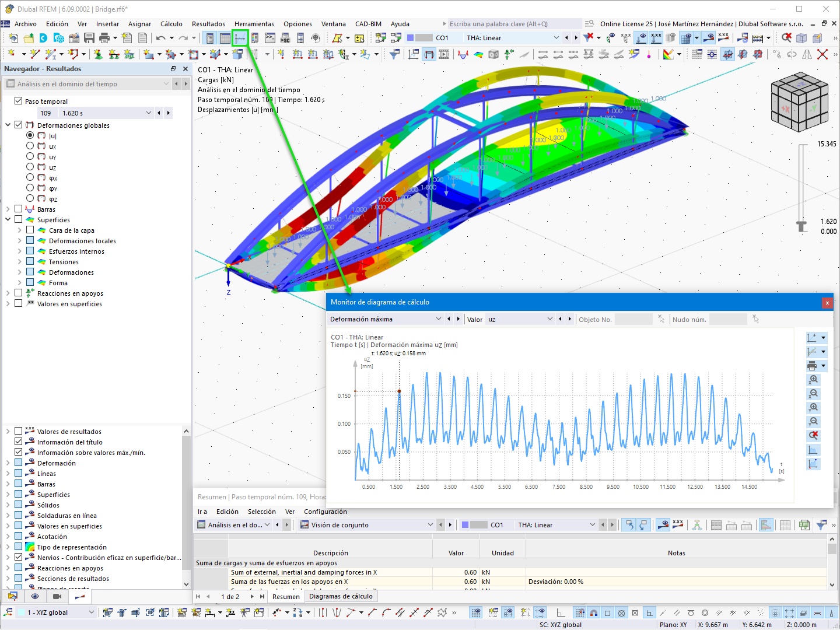Select the φY rotation radio button
This screenshot has height=630, width=840.
click(x=30, y=188)
